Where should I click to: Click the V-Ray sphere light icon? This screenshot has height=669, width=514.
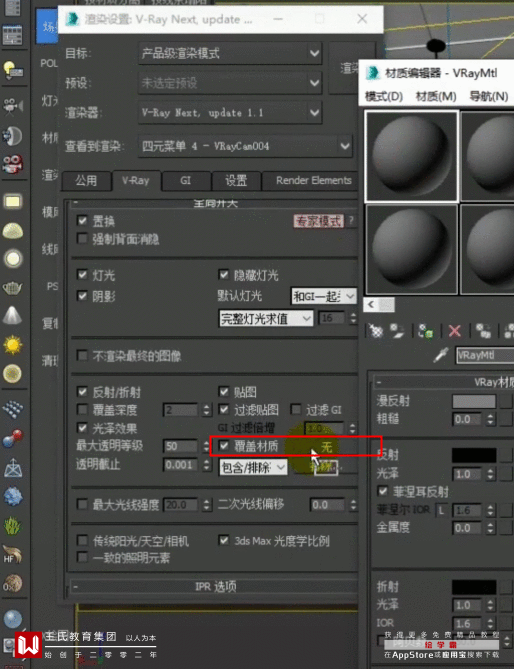pyautogui.click(x=12, y=259)
